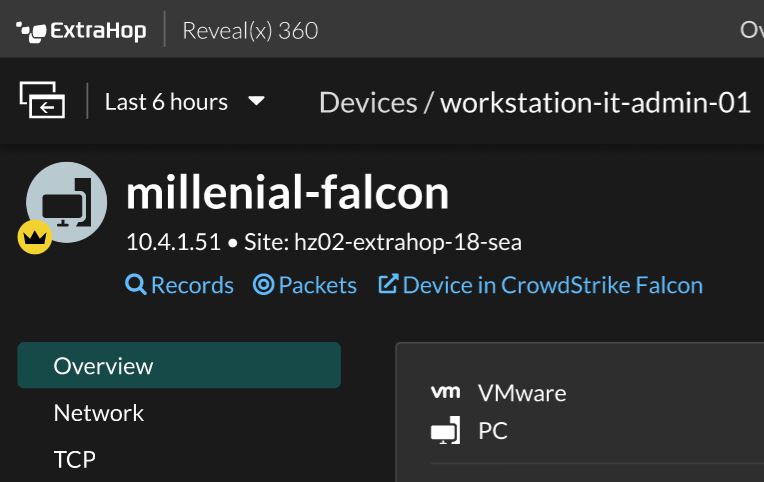
Task: Expand the Last 6 hours dropdown arrow
Action: coord(256,101)
